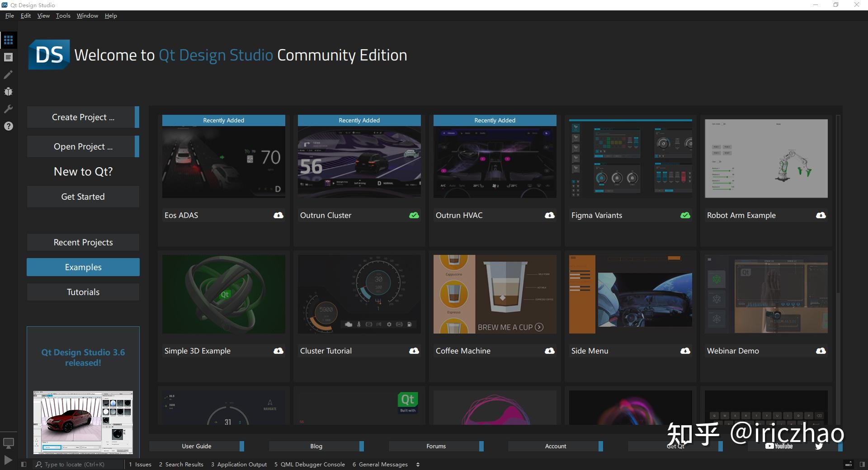This screenshot has height=470, width=868.
Task: Toggle the right sidebar visibility
Action: pos(862,464)
